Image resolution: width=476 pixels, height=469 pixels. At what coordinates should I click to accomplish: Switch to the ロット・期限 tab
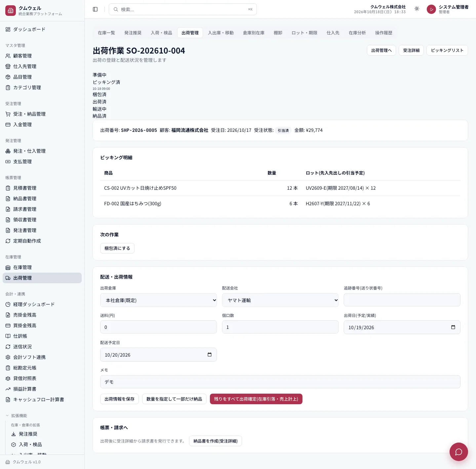pyautogui.click(x=304, y=33)
